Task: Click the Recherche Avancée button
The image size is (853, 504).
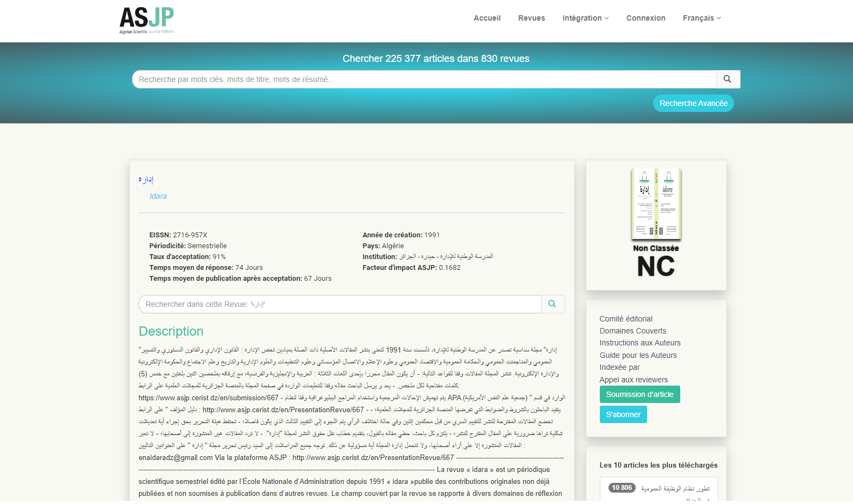Action: 693,103
